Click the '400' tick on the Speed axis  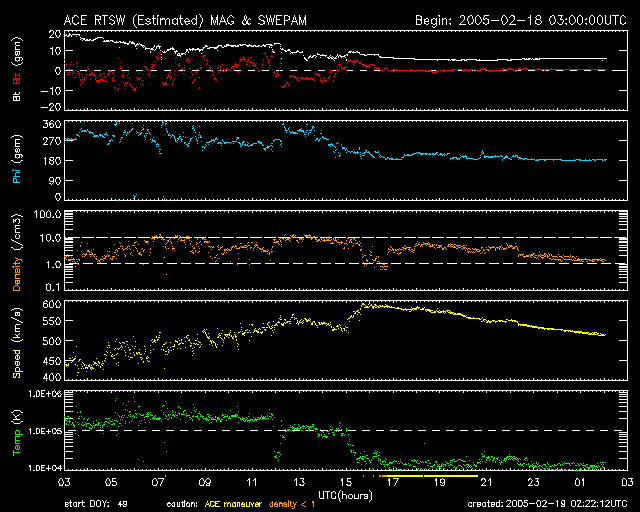tap(52, 376)
